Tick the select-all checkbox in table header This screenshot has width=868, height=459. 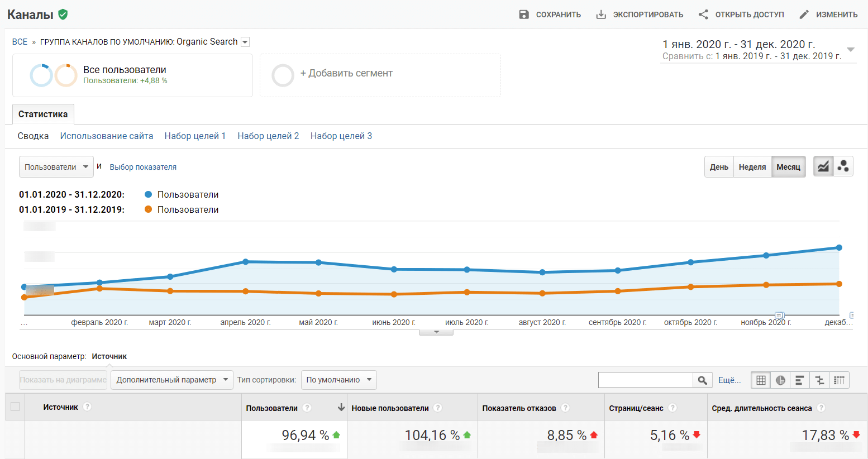pyautogui.click(x=15, y=407)
